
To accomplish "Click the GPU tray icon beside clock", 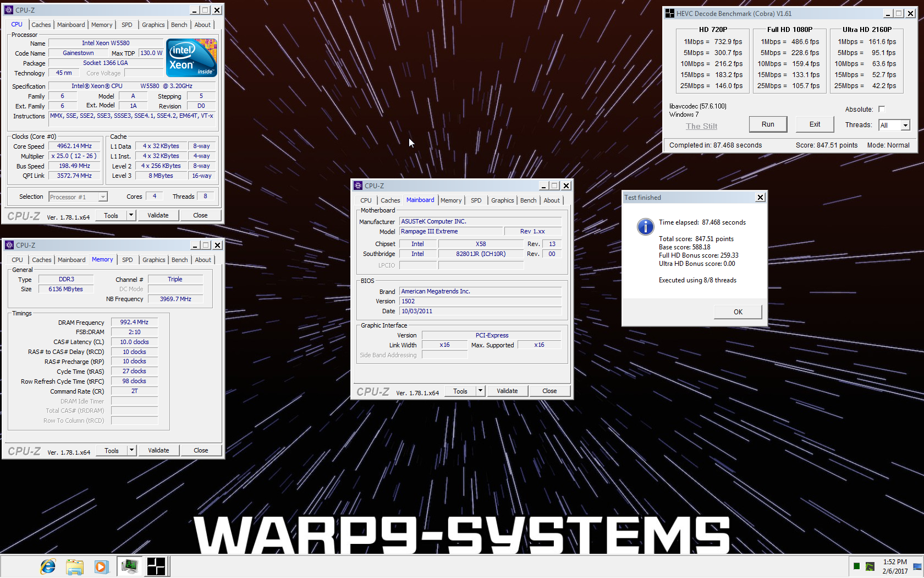I will coord(870,566).
